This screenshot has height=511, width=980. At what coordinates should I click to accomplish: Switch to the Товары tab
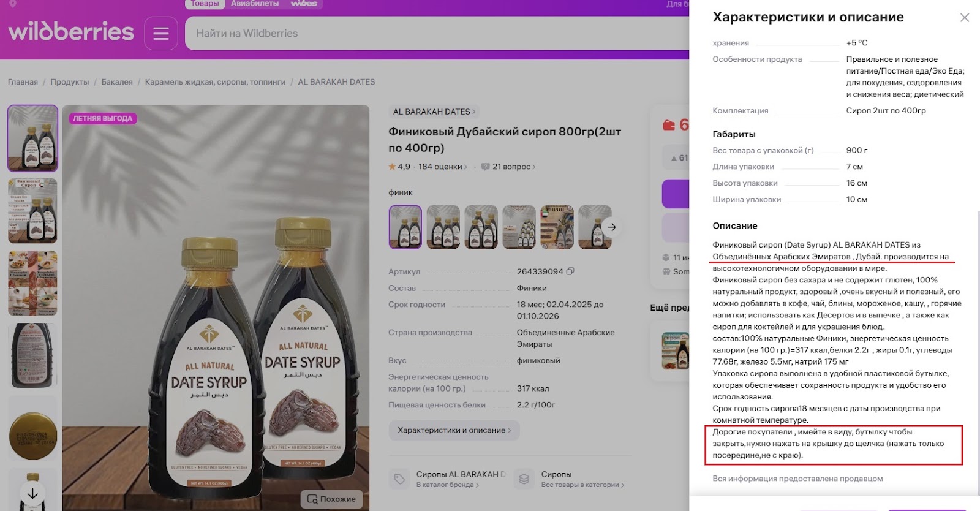[205, 4]
